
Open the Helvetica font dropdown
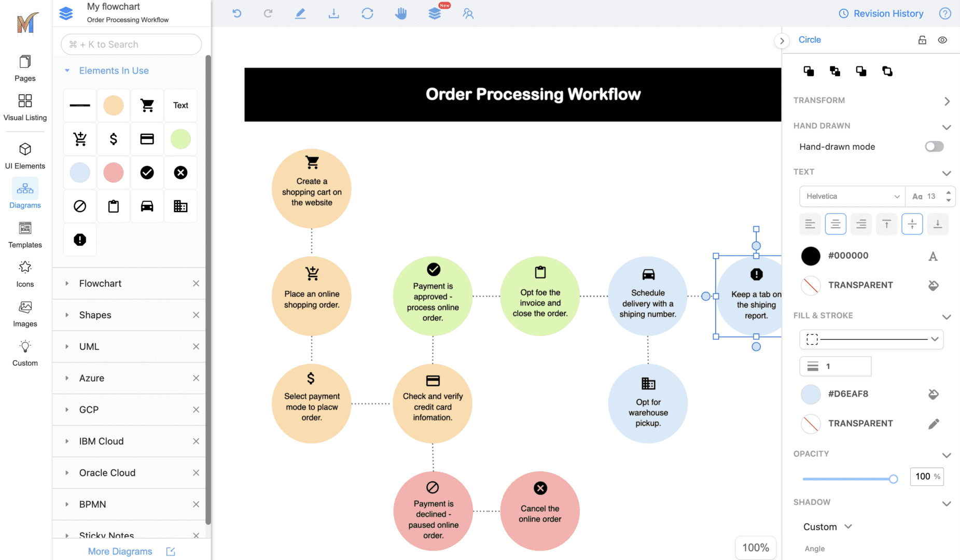852,197
